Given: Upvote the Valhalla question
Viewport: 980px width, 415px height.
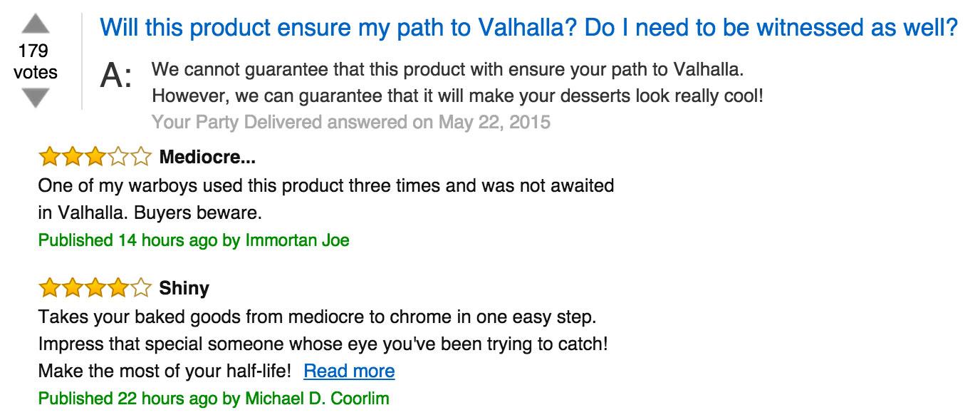Looking at the screenshot, I should pos(35,26).
